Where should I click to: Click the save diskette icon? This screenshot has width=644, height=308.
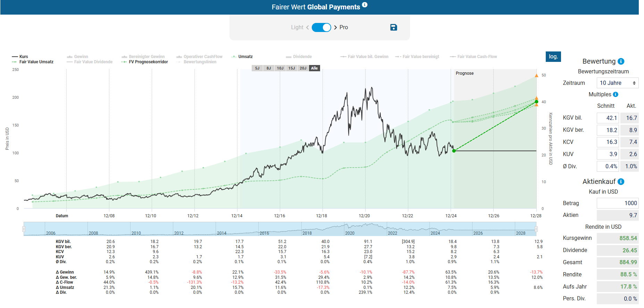tap(393, 27)
